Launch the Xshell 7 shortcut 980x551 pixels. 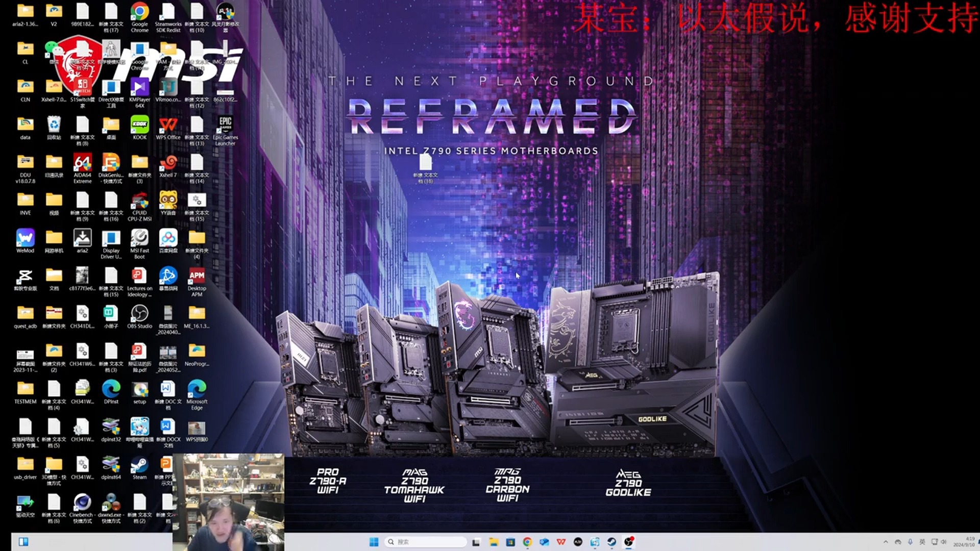pyautogui.click(x=168, y=165)
